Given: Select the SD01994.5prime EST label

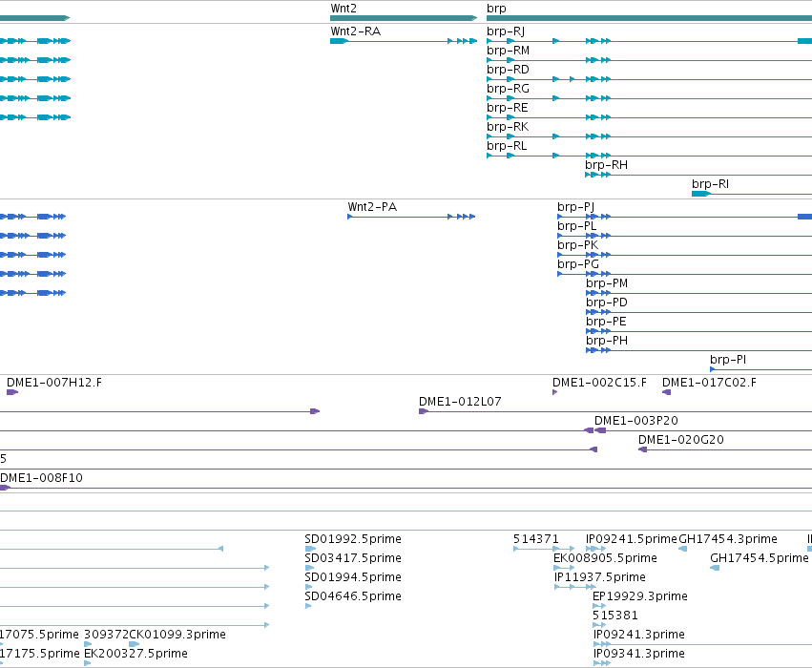Looking at the screenshot, I should point(353,577).
